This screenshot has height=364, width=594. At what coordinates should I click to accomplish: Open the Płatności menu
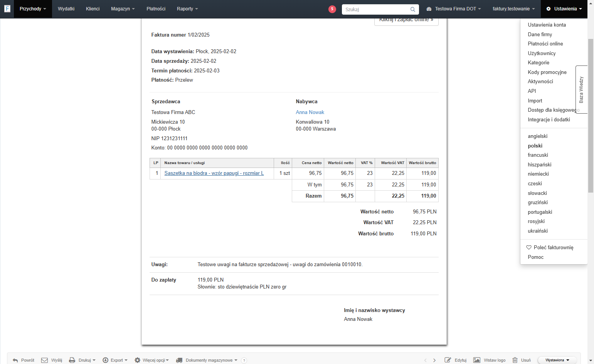[156, 9]
